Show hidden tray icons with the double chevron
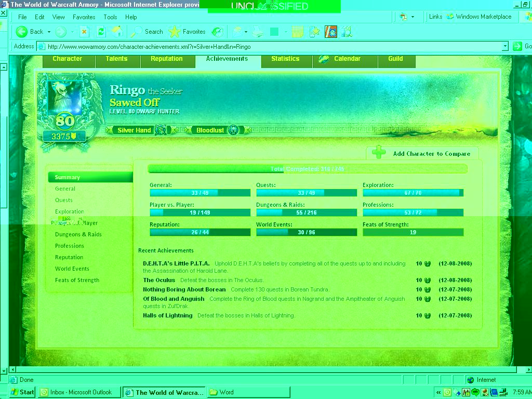This screenshot has width=532, height=399. pyautogui.click(x=438, y=392)
